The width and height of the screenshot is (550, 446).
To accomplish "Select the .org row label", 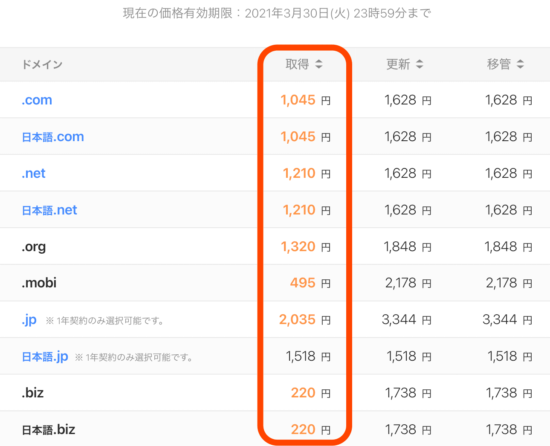I will point(34,247).
